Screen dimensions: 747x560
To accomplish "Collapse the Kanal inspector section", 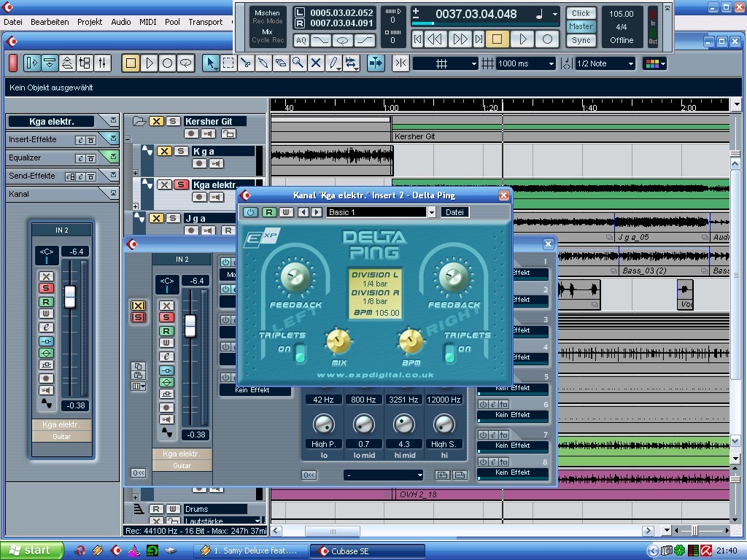I will [113, 192].
